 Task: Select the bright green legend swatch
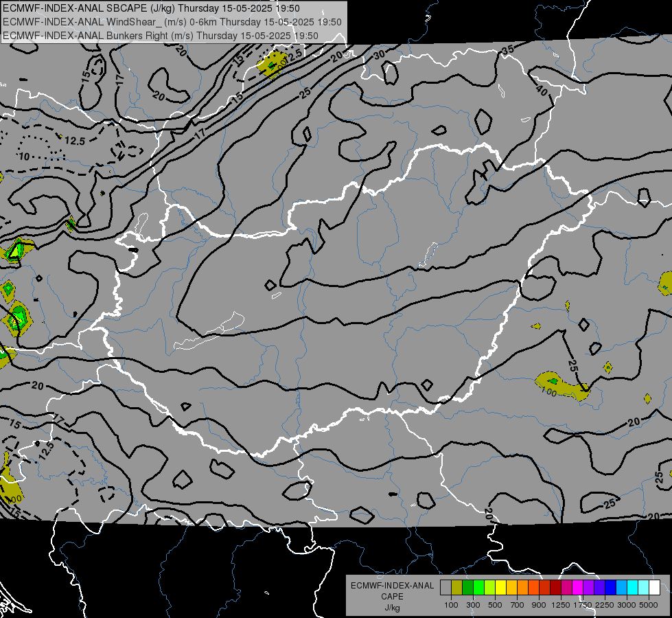(478, 588)
